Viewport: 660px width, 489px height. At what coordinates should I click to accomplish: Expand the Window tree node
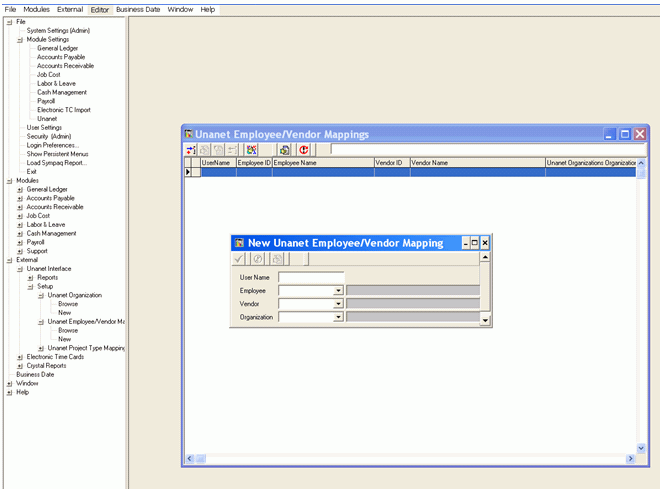point(9,384)
